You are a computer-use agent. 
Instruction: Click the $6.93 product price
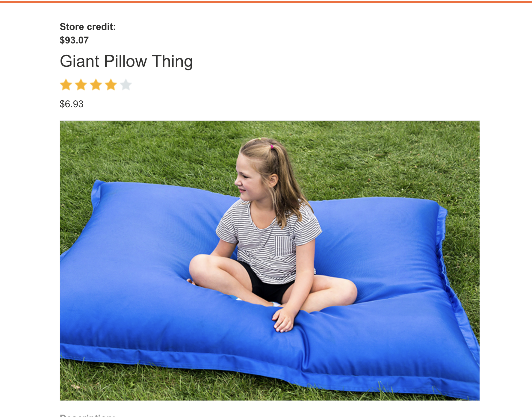[x=72, y=104]
